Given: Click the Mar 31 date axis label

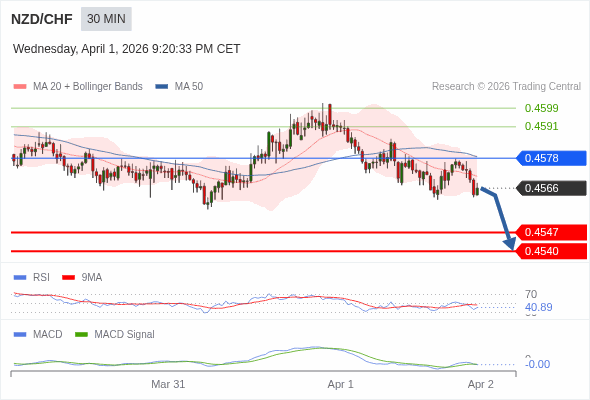Looking at the screenshot, I should pos(168,385).
